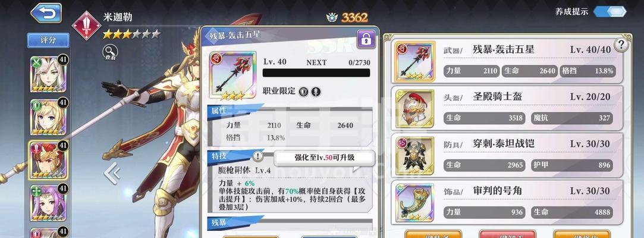644x238 pixels.
Task: Choose the purple-haired hero portrait
Action: pos(48,203)
